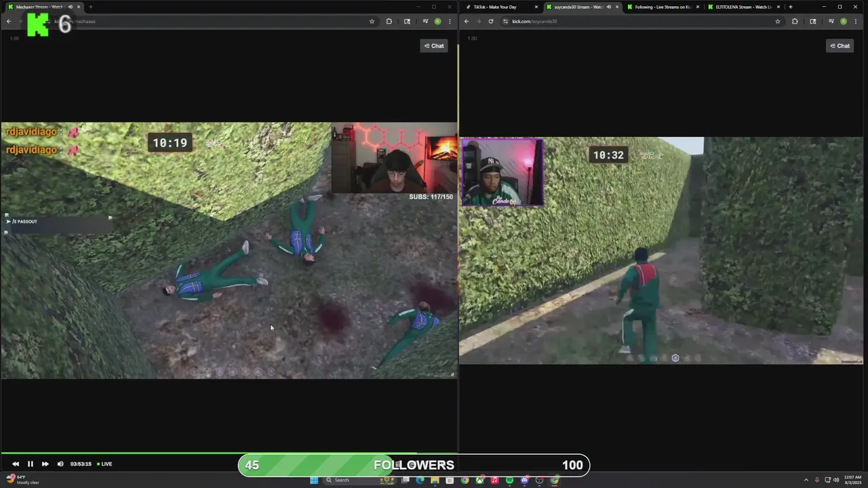Click the soycande30 webcam overlay in right stream
868x488 pixels.
(x=502, y=172)
